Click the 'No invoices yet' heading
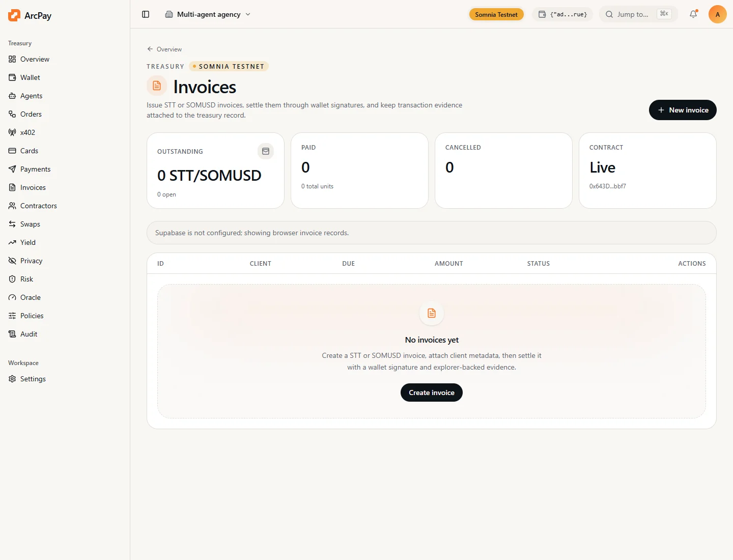The height and width of the screenshot is (560, 733). pos(432,340)
